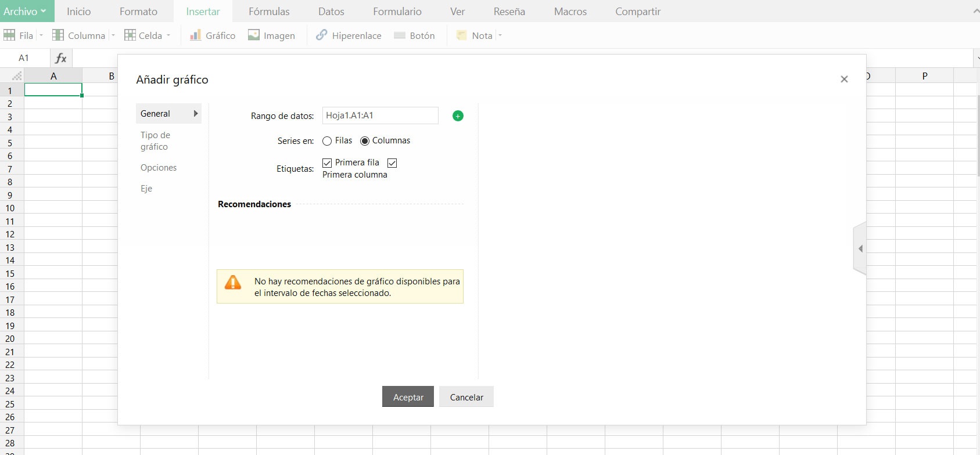Screen dimensions: 980x455
Task: Insert a chart with the Gráfico icon
Action: click(x=196, y=35)
